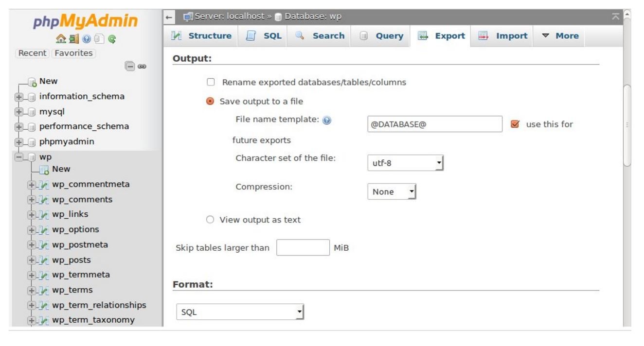Switch to the Structure tab
The height and width of the screenshot is (346, 644).
coord(201,36)
